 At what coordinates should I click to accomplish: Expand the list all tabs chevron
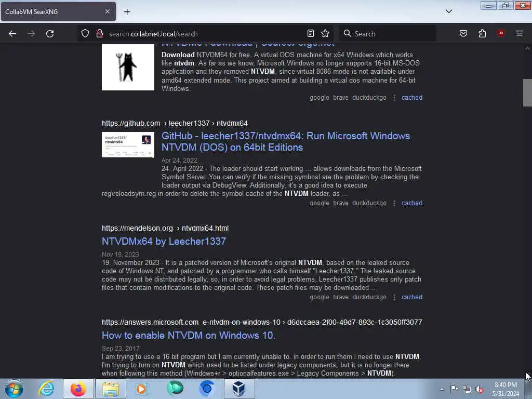(449, 11)
